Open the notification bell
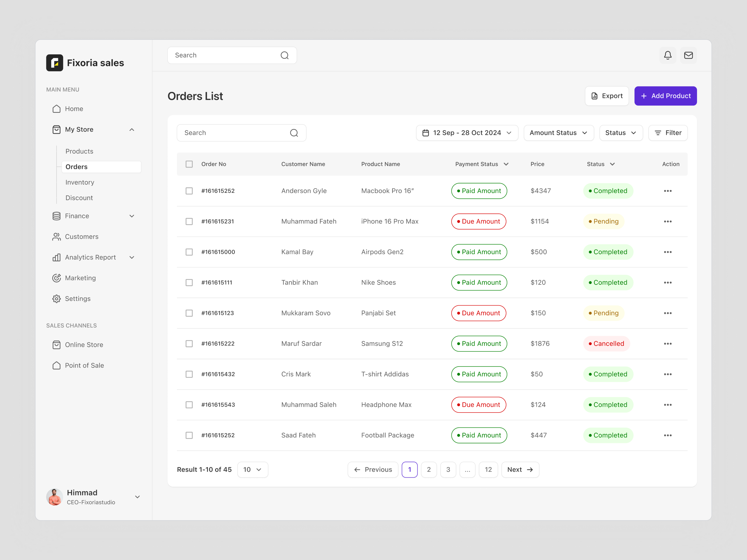This screenshot has height=560, width=747. point(668,55)
